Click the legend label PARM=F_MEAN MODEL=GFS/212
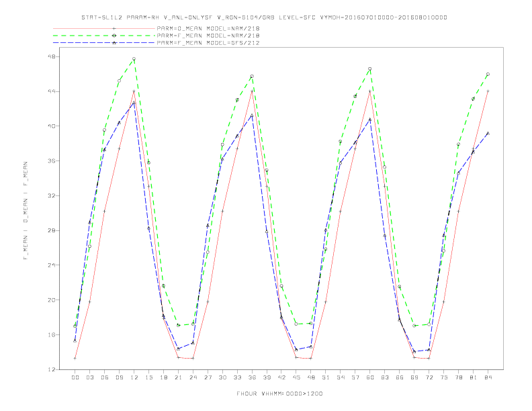This screenshot has height=411, width=532. [208, 43]
